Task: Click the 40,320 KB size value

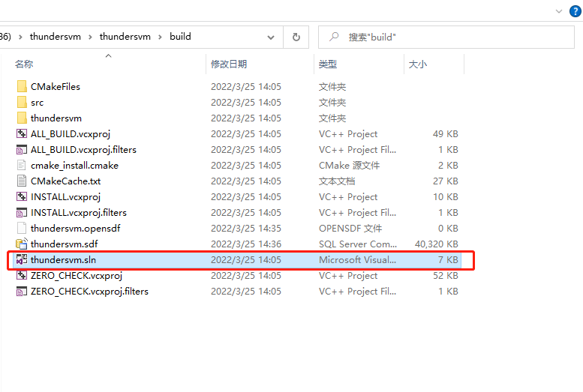Action: 437,244
